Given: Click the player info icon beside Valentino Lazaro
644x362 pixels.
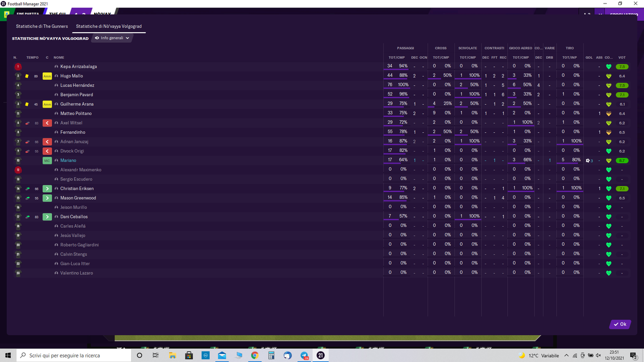Looking at the screenshot, I should coord(57,273).
